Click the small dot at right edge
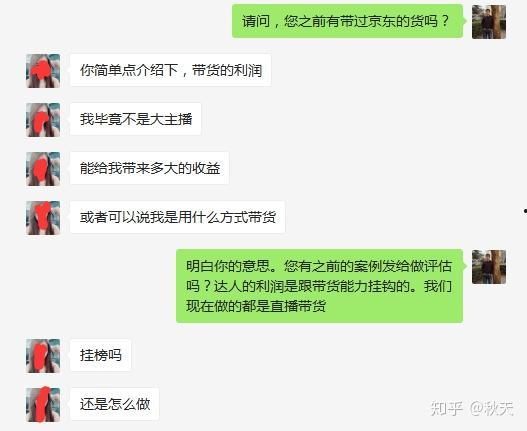 pos(525,211)
